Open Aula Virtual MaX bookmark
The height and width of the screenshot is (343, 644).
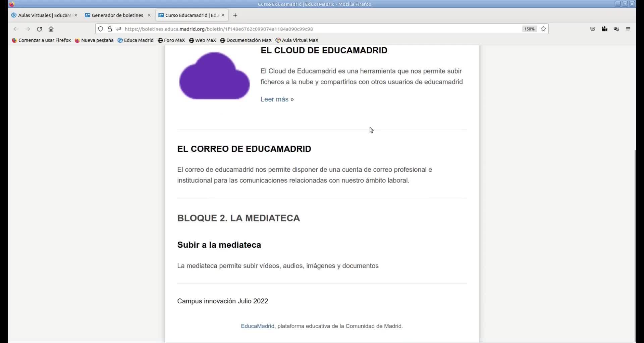pyautogui.click(x=297, y=40)
